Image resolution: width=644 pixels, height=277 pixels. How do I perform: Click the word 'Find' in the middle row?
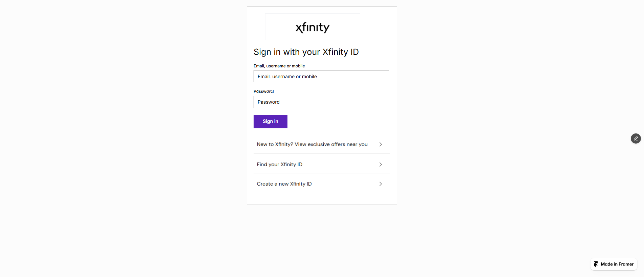pyautogui.click(x=262, y=165)
